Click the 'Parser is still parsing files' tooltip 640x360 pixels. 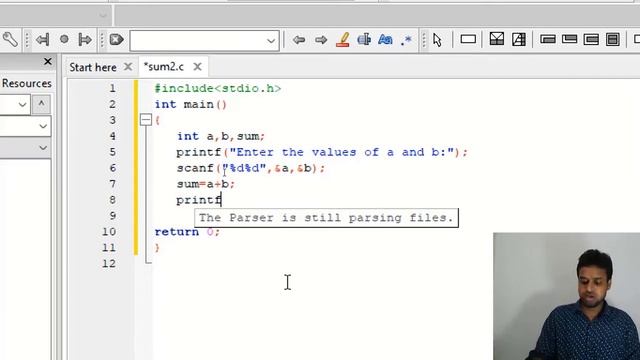[x=326, y=218]
